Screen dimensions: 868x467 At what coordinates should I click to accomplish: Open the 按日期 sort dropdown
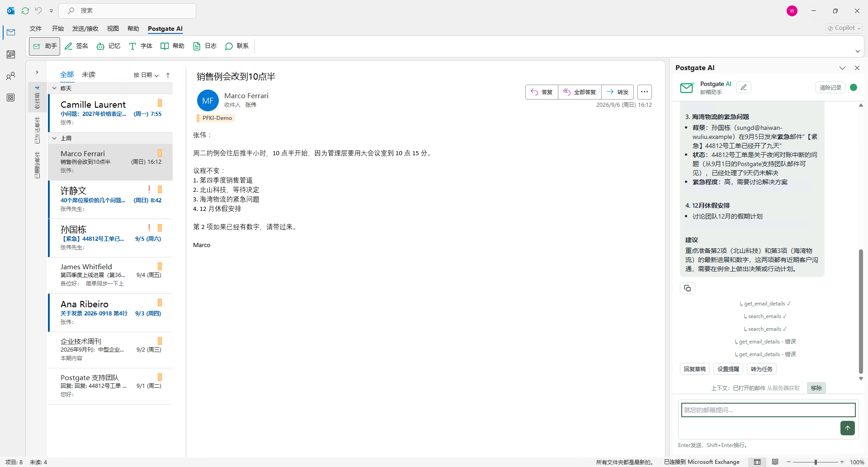coord(146,75)
